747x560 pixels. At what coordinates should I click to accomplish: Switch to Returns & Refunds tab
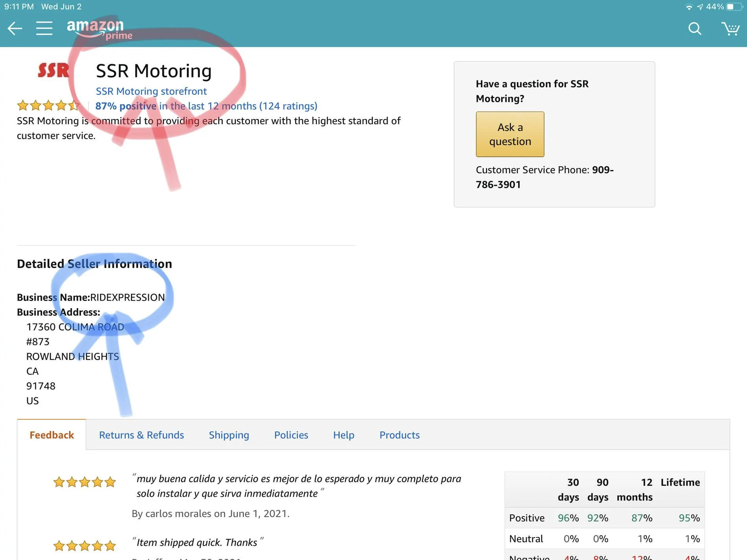(141, 435)
